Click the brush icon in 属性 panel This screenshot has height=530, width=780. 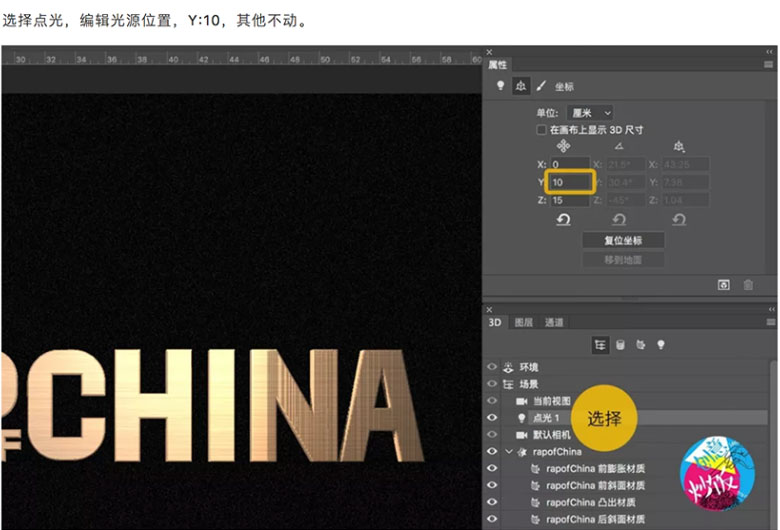click(x=541, y=86)
